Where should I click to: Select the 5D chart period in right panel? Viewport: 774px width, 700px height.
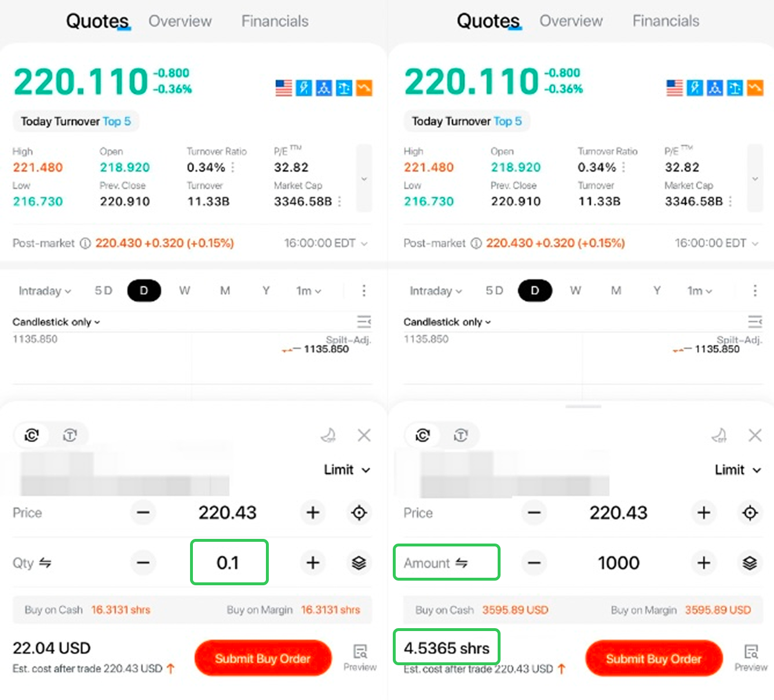[494, 291]
